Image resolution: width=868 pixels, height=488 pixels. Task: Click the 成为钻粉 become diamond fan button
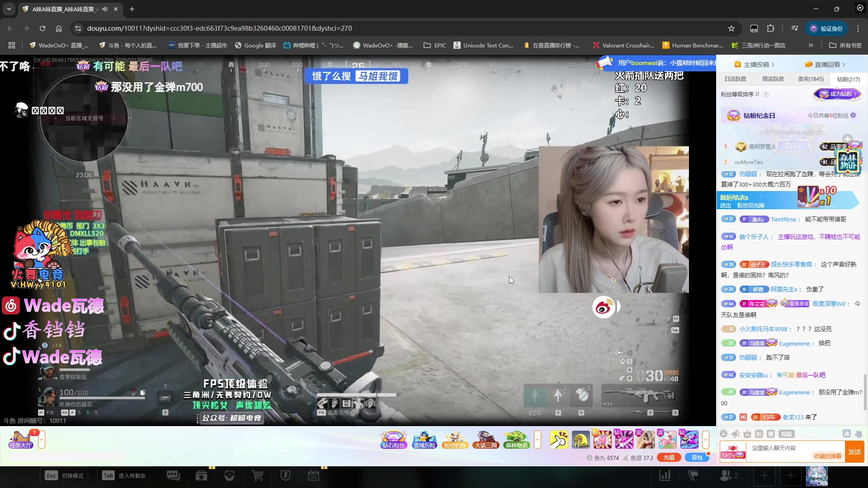tap(837, 94)
